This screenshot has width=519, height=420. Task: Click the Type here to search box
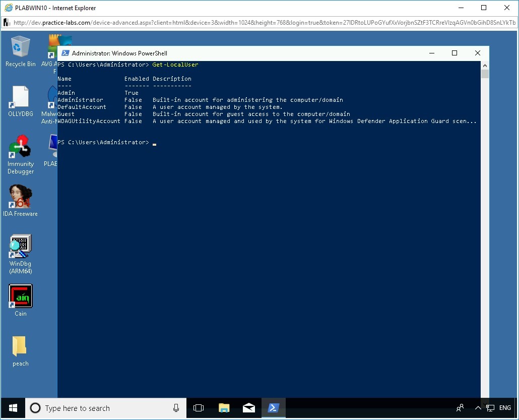pyautogui.click(x=101, y=408)
